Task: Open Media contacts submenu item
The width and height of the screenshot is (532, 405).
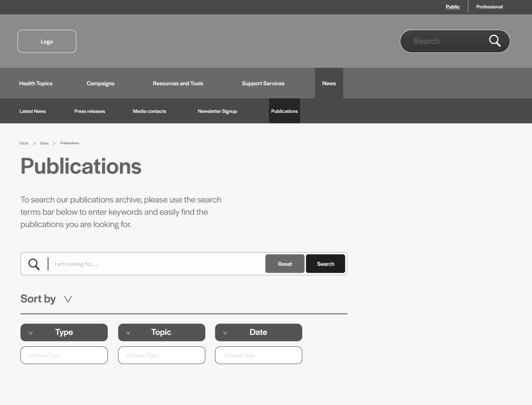Action: [x=149, y=111]
